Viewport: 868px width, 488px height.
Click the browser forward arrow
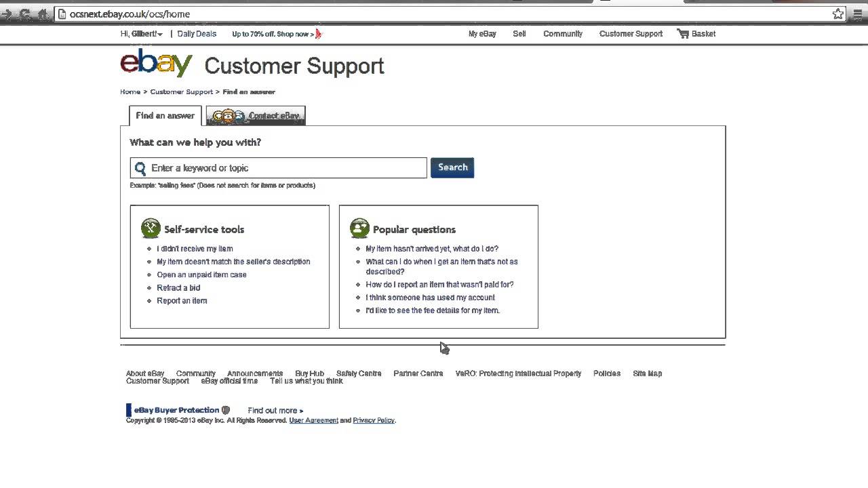click(7, 14)
